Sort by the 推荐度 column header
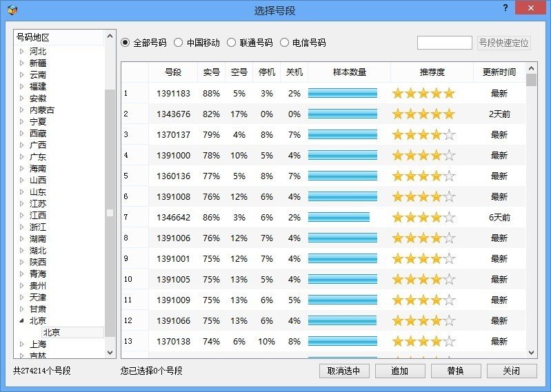 [x=432, y=72]
